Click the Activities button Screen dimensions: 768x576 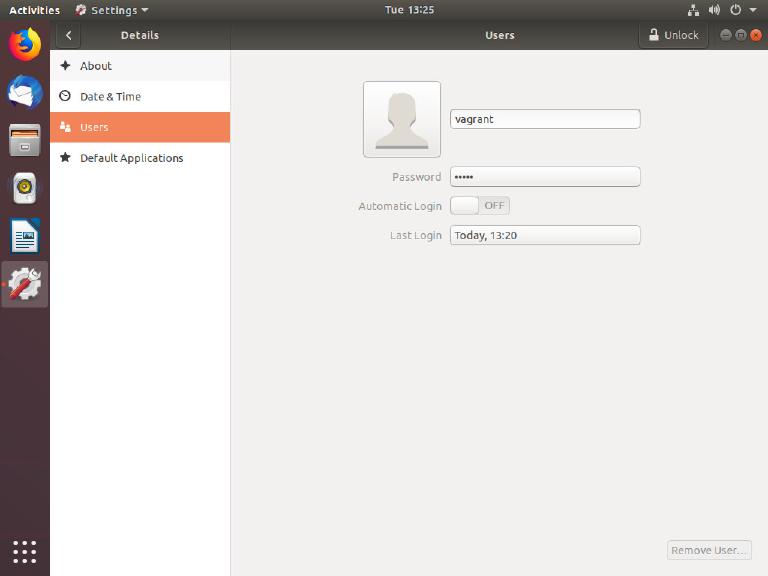point(34,10)
